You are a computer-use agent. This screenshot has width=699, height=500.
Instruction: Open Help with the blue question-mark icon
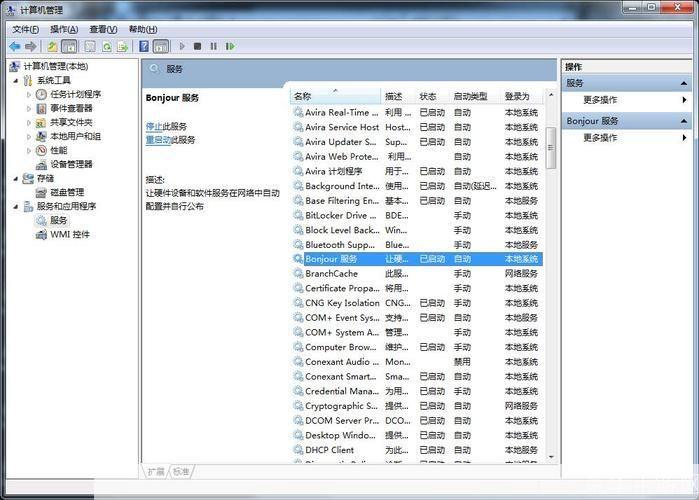coord(144,46)
